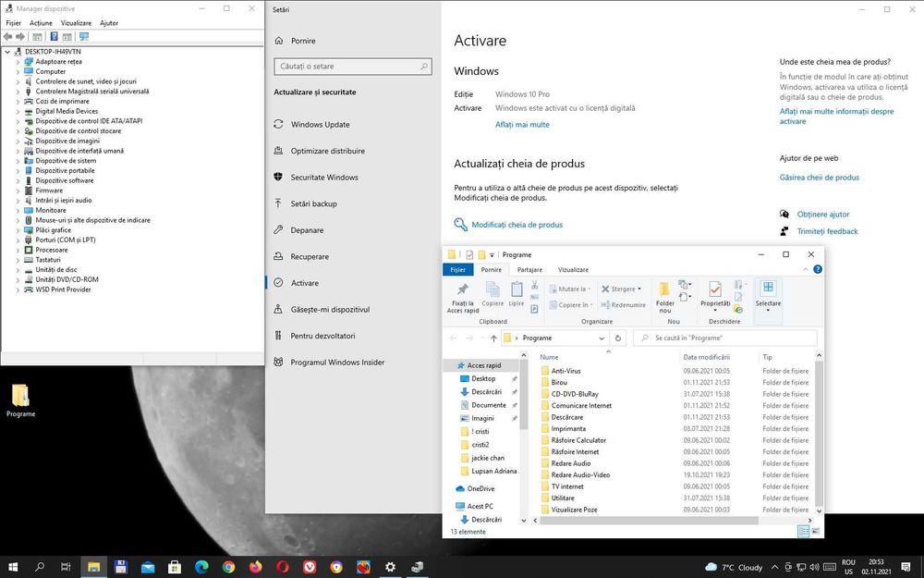Launch Opera from the taskbar
The image size is (924, 578).
pyautogui.click(x=282, y=567)
